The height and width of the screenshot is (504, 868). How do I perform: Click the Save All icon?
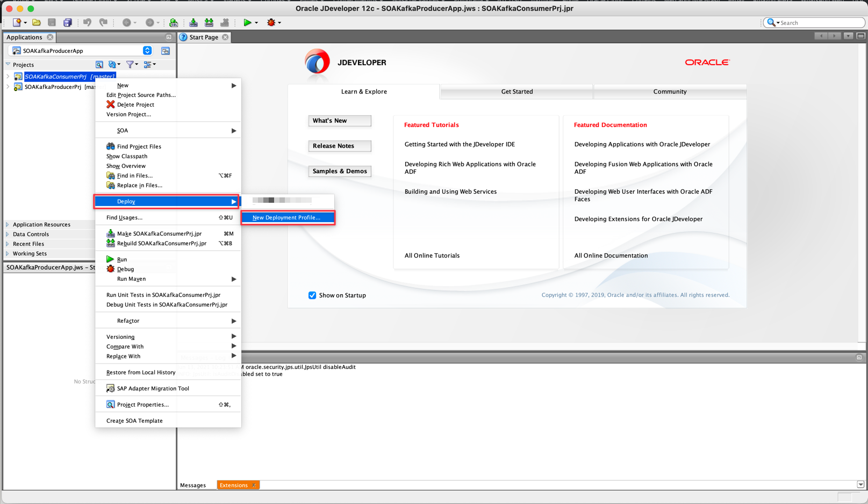67,22
